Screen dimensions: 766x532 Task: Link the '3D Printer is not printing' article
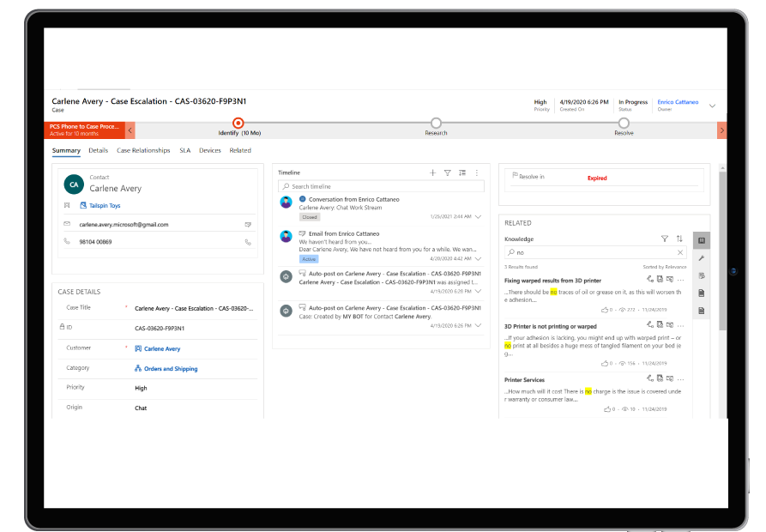click(x=649, y=325)
